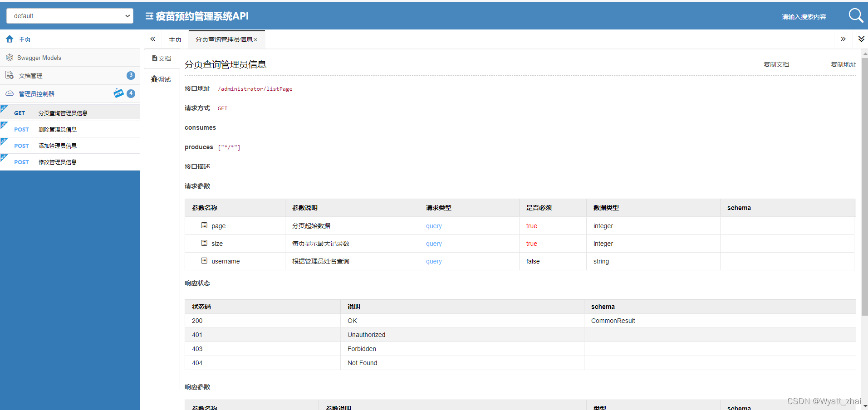Click the page parameter row icon
This screenshot has width=868, height=410.
point(204,225)
